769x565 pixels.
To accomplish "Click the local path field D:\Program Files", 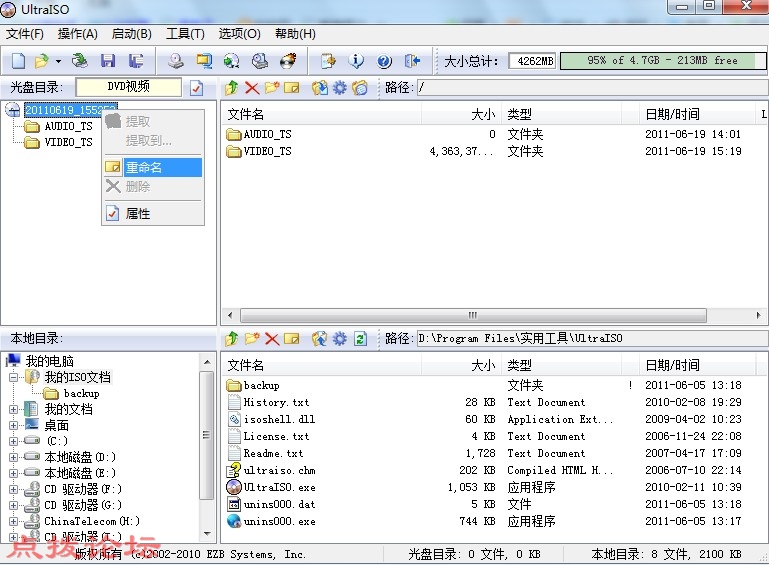I will point(592,338).
